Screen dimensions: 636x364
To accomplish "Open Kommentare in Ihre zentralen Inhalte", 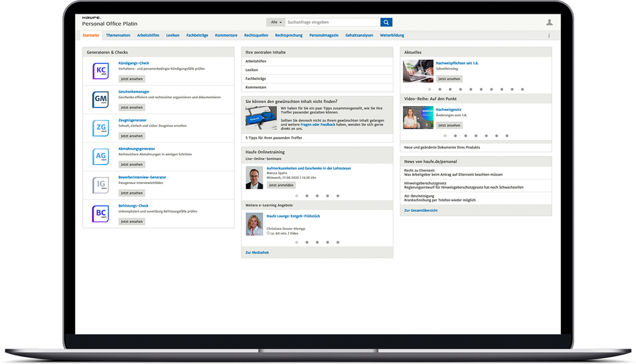I will [x=317, y=87].
